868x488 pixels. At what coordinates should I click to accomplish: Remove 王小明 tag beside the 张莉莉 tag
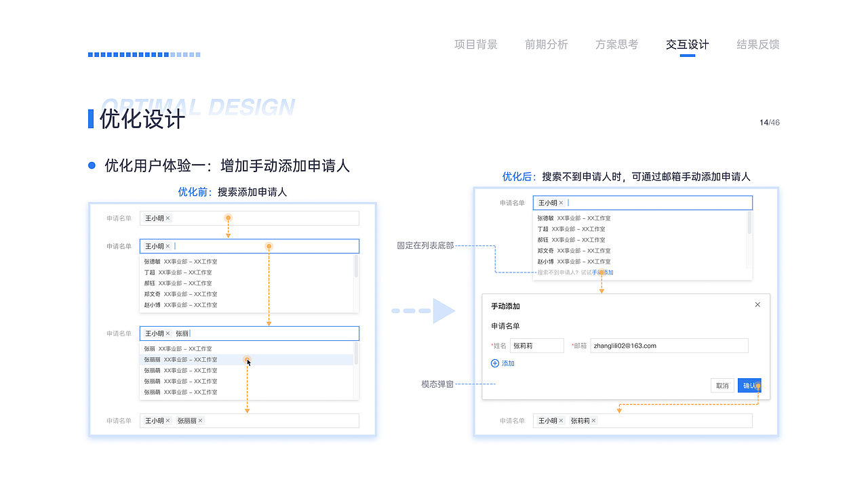(561, 421)
